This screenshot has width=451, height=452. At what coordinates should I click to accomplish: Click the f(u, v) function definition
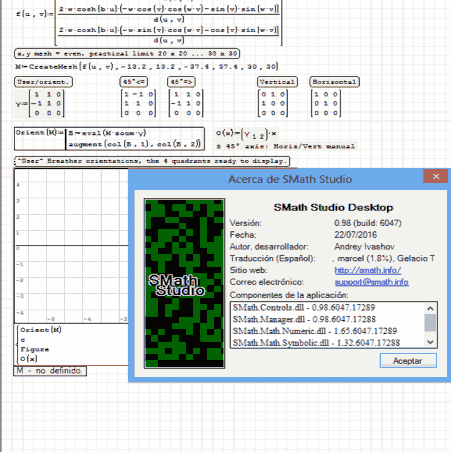click(149, 23)
